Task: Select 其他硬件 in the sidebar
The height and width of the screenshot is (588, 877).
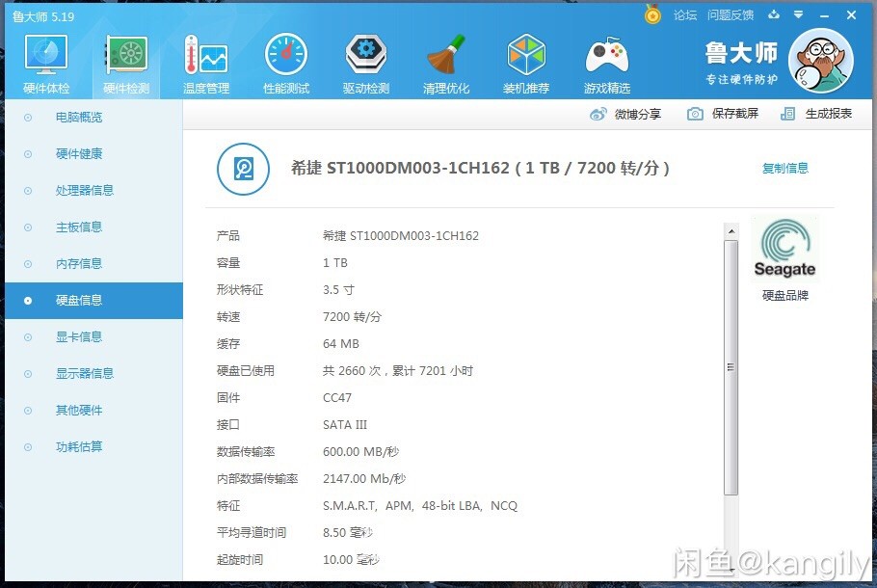Action: (x=79, y=410)
